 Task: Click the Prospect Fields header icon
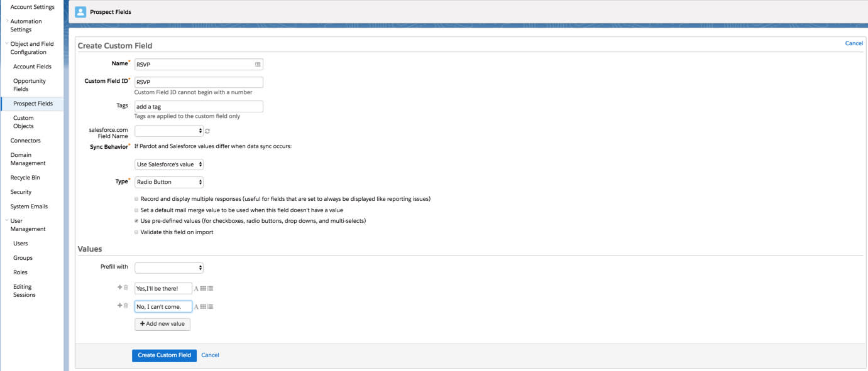coord(80,12)
